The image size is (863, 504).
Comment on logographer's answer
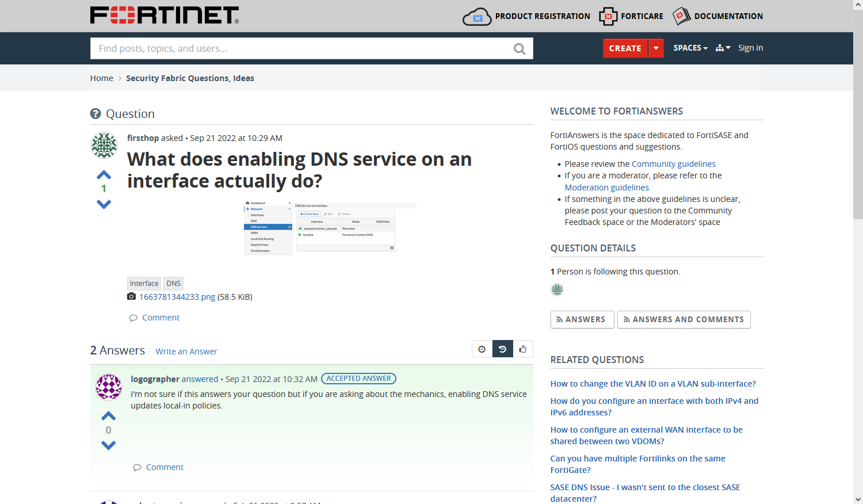click(x=165, y=467)
